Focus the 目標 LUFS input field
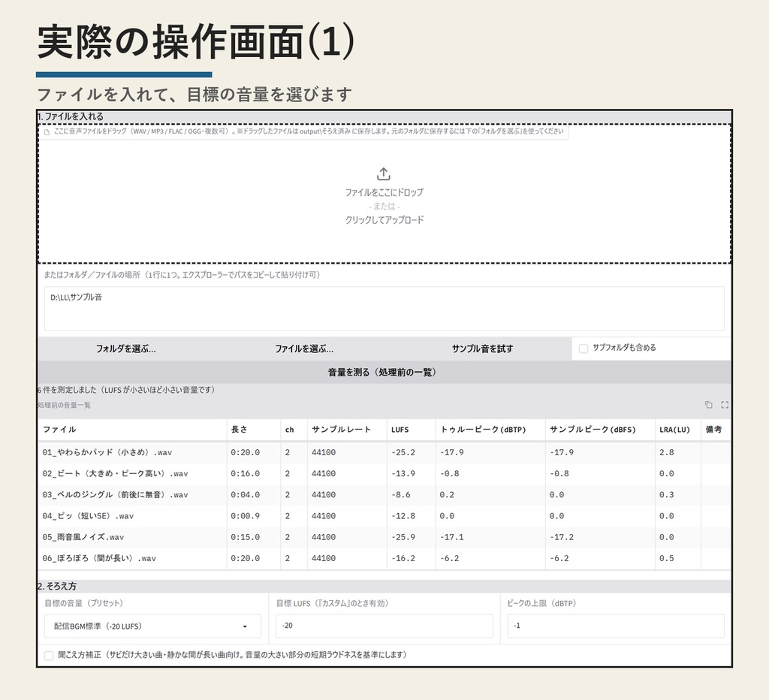769x700 pixels. pyautogui.click(x=384, y=626)
